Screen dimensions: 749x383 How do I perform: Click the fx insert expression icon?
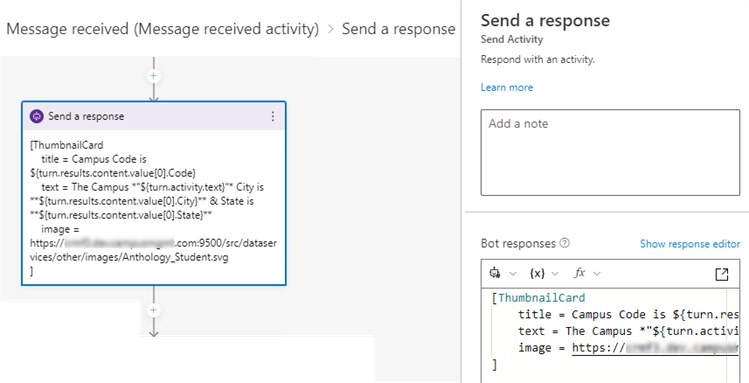[x=579, y=273]
